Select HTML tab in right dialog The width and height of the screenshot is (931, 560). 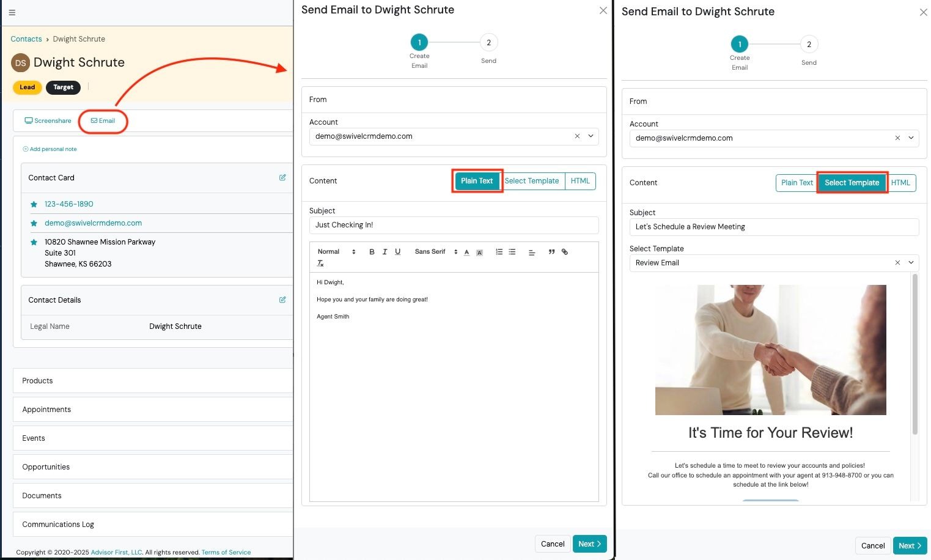coord(900,183)
